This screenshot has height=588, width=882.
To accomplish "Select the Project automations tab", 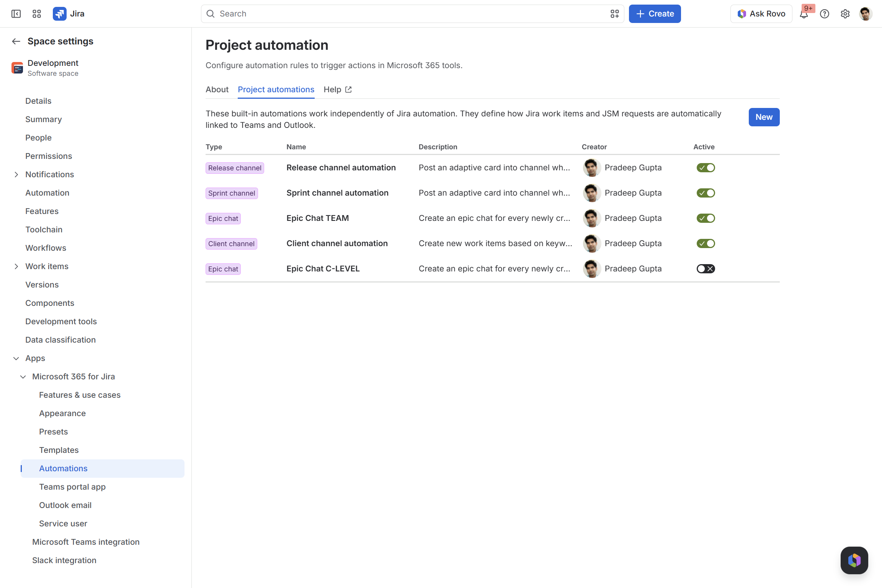I will coord(276,90).
